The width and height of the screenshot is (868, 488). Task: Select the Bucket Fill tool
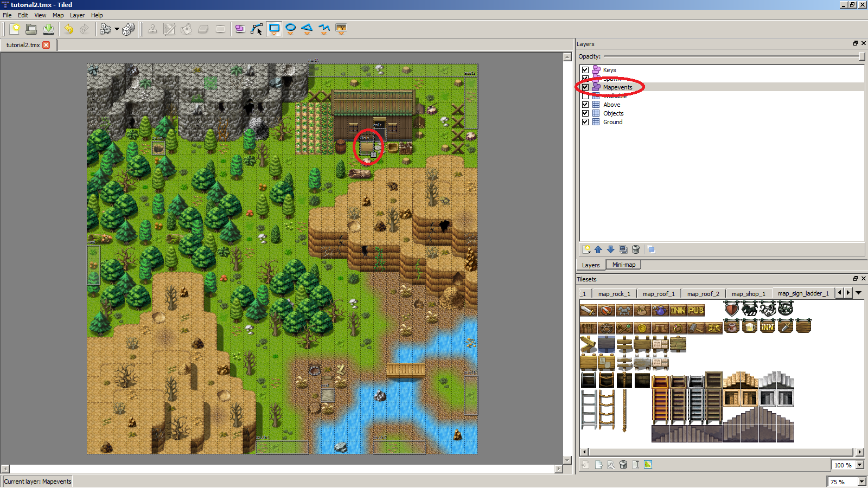[187, 29]
